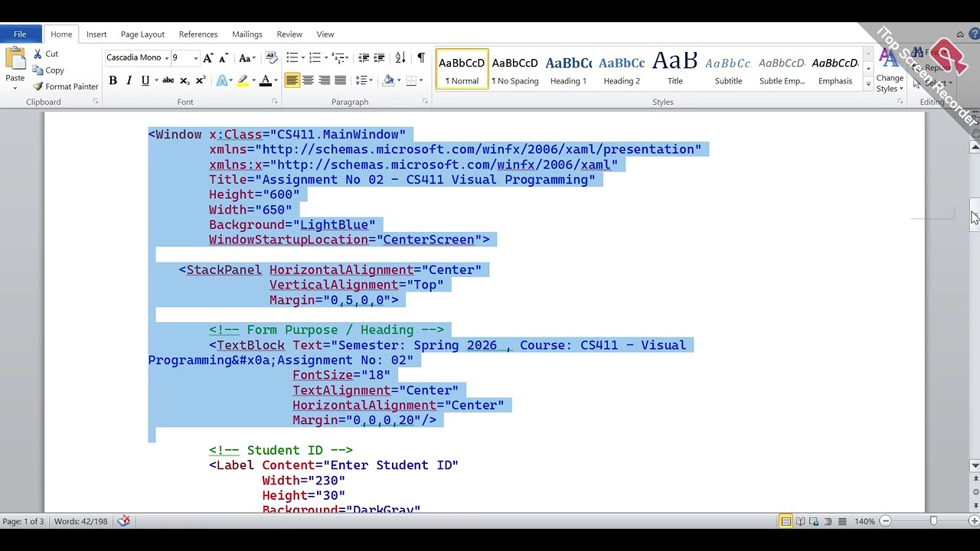Viewport: 980px width, 551px height.
Task: Switch to the Mailings tab
Action: coord(247,34)
